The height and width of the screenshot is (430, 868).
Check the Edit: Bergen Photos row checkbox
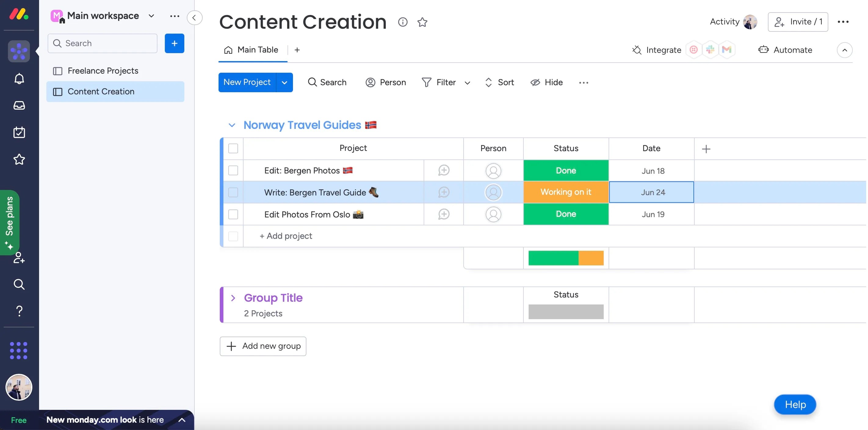pos(233,171)
